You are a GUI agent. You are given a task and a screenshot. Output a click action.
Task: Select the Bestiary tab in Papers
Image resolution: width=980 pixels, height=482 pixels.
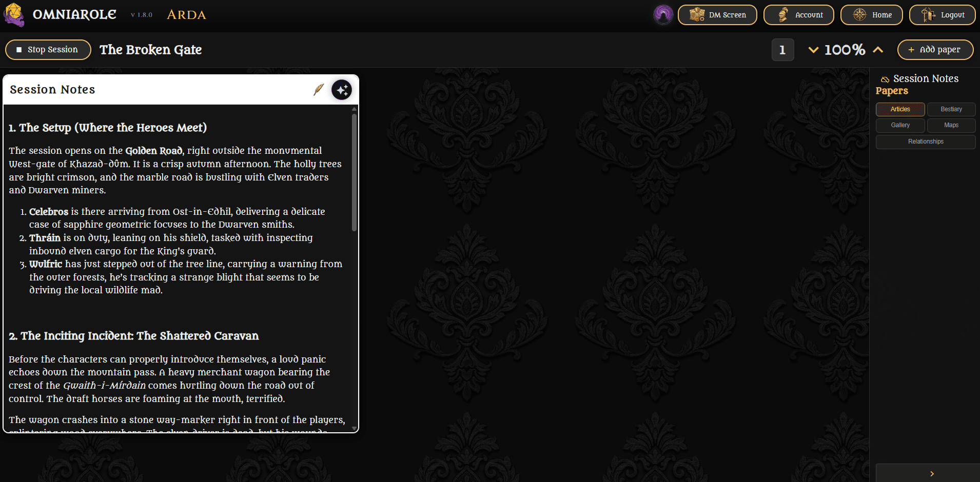pyautogui.click(x=951, y=109)
